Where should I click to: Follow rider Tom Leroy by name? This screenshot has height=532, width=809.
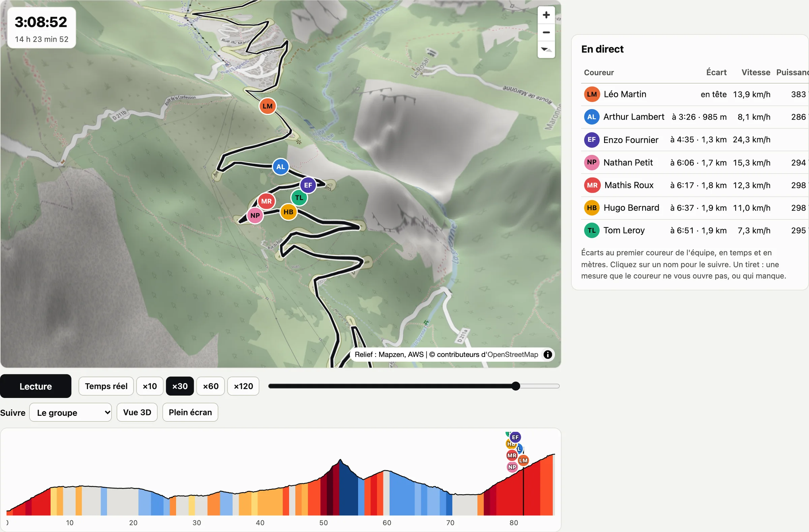click(x=624, y=230)
